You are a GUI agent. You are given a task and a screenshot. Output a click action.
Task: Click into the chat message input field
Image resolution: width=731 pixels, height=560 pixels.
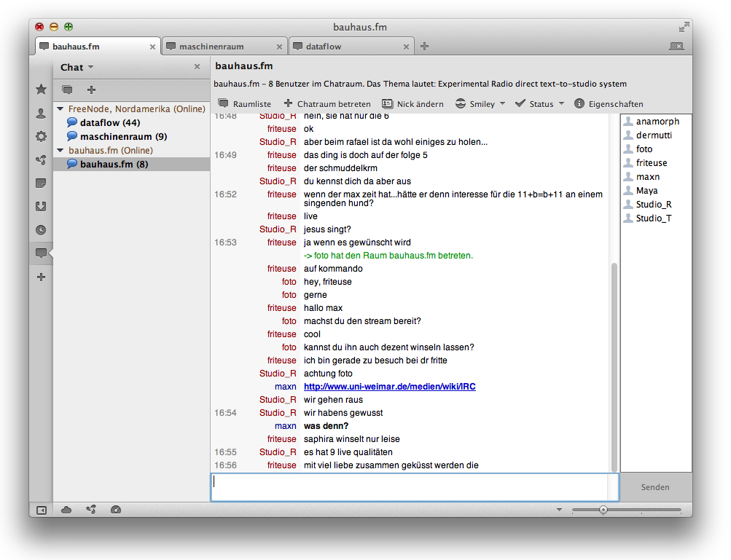[415, 487]
